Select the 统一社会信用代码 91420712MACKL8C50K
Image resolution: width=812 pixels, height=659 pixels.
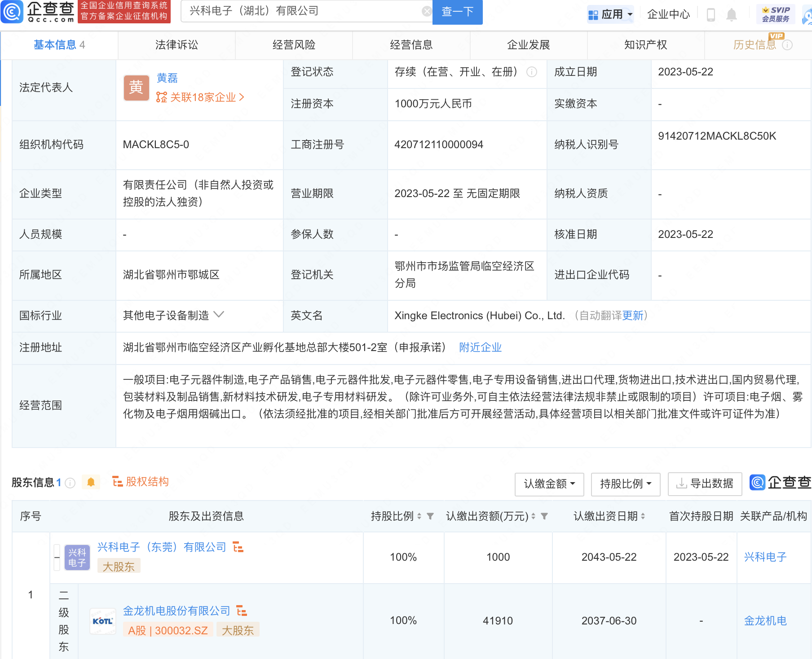click(x=717, y=136)
